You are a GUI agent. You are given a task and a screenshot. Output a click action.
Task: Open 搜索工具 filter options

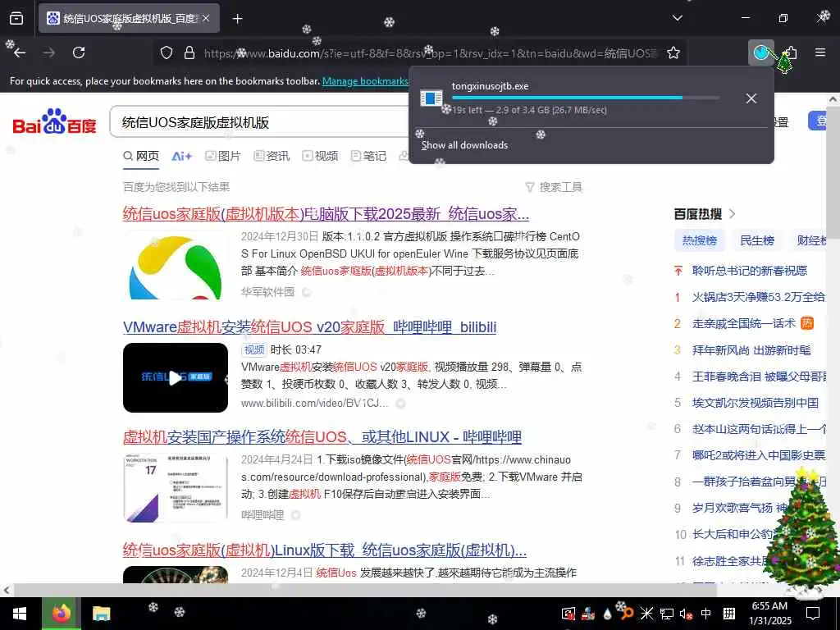(554, 187)
